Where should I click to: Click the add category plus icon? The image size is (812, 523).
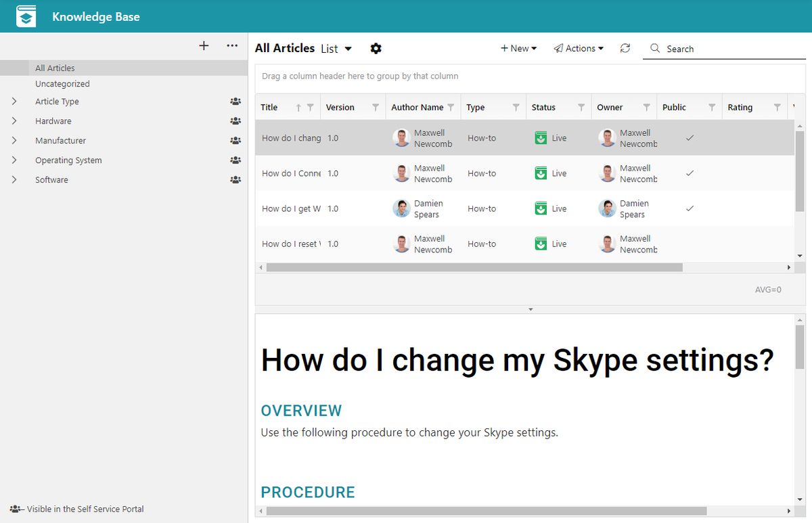click(x=203, y=45)
